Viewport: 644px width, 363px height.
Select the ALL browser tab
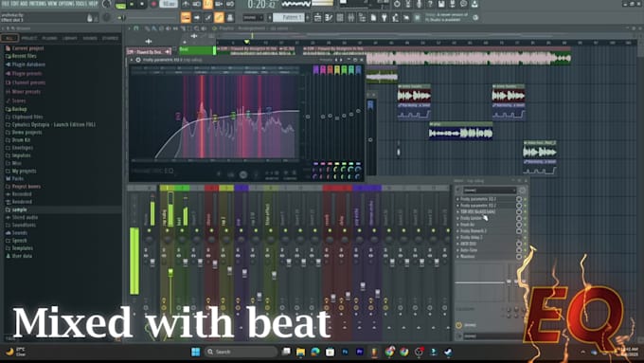[x=9, y=38]
